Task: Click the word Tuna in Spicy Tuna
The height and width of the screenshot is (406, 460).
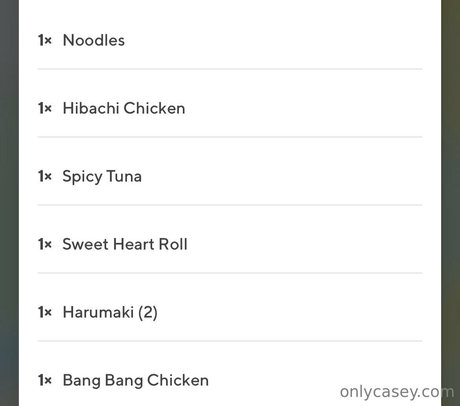Action: [x=124, y=176]
